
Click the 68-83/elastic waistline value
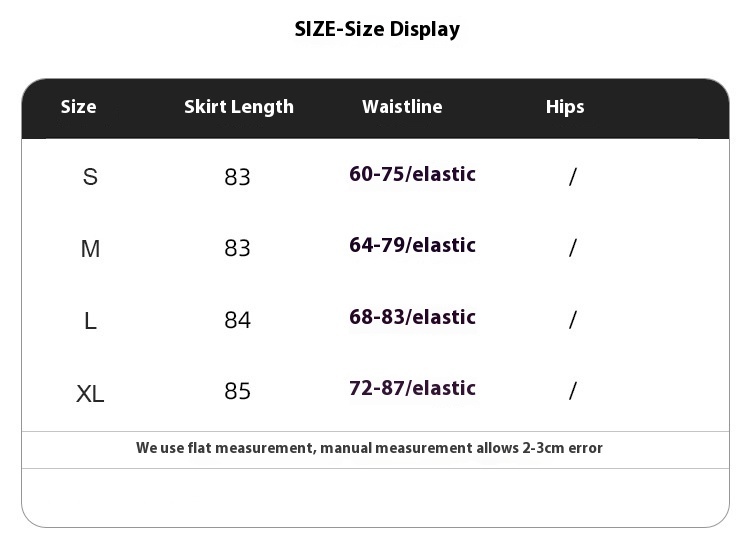tap(412, 317)
